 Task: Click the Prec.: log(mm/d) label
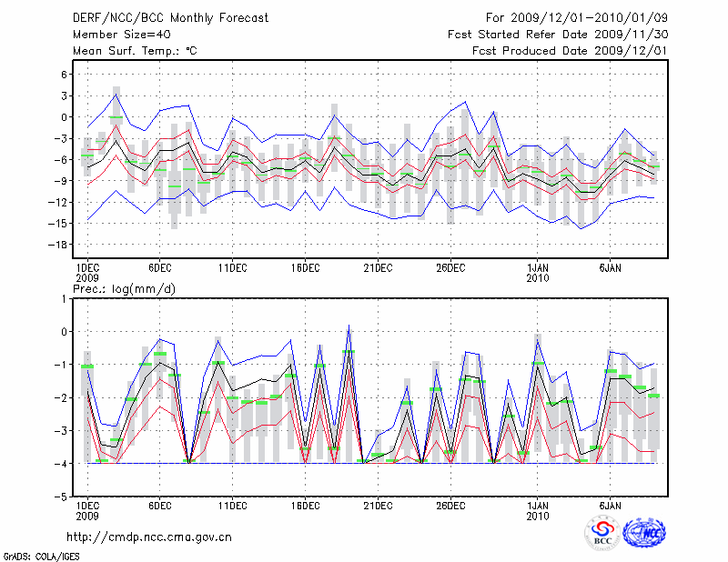click(x=122, y=289)
